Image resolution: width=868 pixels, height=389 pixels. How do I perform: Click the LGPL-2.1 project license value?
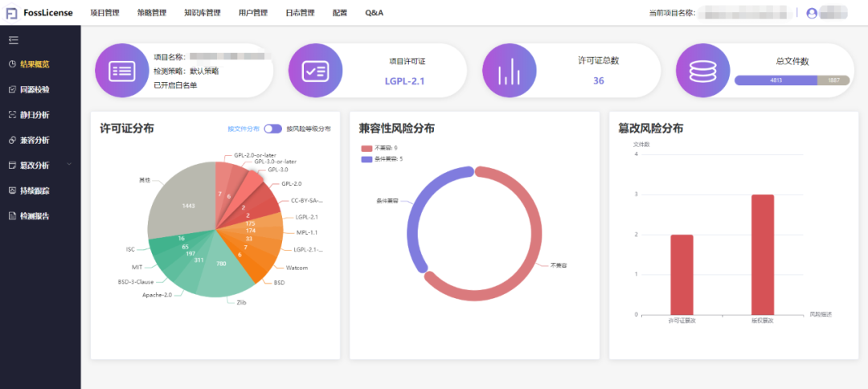click(x=404, y=81)
